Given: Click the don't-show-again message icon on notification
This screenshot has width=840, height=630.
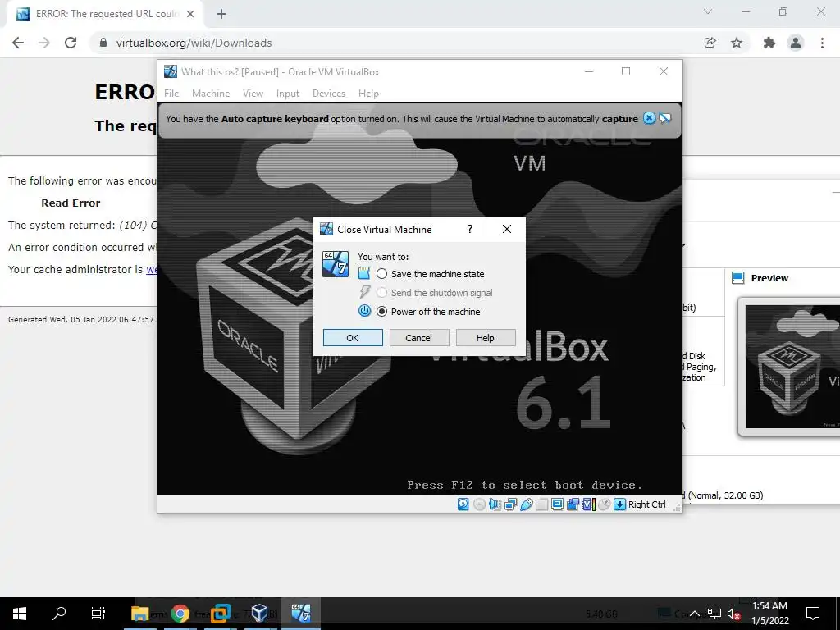Looking at the screenshot, I should point(664,118).
